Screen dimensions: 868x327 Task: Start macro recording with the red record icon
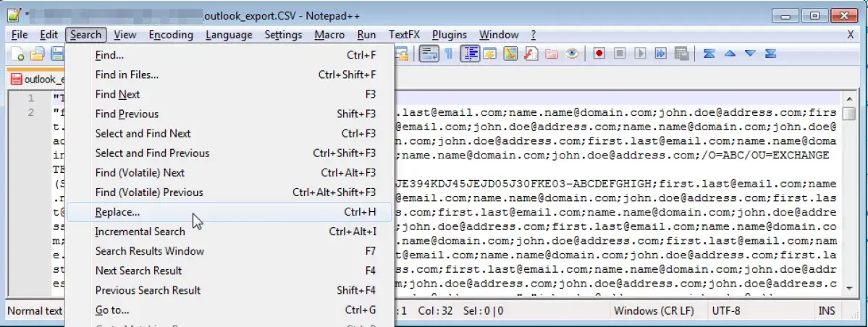click(x=599, y=54)
